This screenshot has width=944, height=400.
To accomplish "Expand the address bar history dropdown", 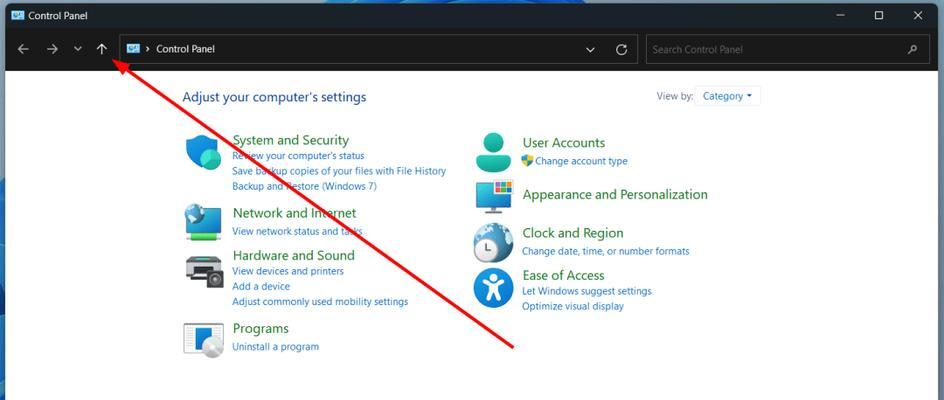I will (x=591, y=50).
